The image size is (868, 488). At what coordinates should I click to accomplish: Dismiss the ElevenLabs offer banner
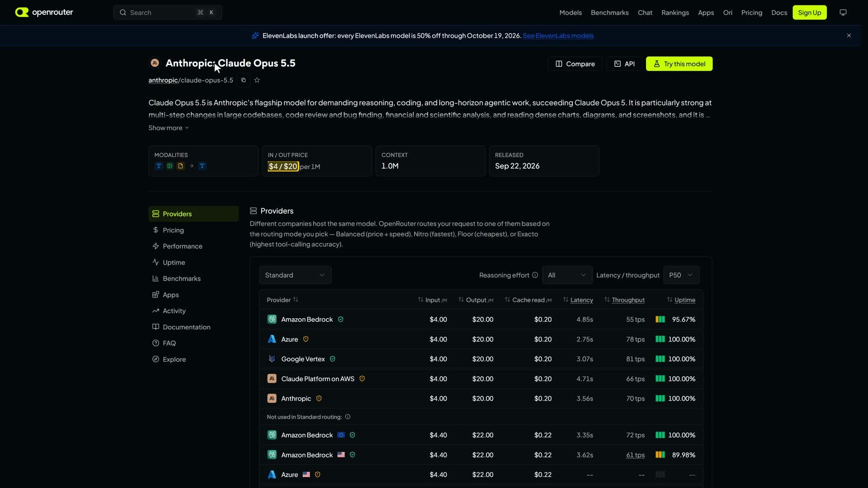tap(849, 35)
